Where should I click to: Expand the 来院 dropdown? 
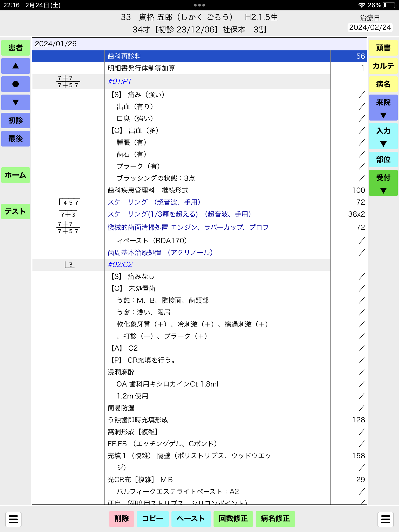383,108
